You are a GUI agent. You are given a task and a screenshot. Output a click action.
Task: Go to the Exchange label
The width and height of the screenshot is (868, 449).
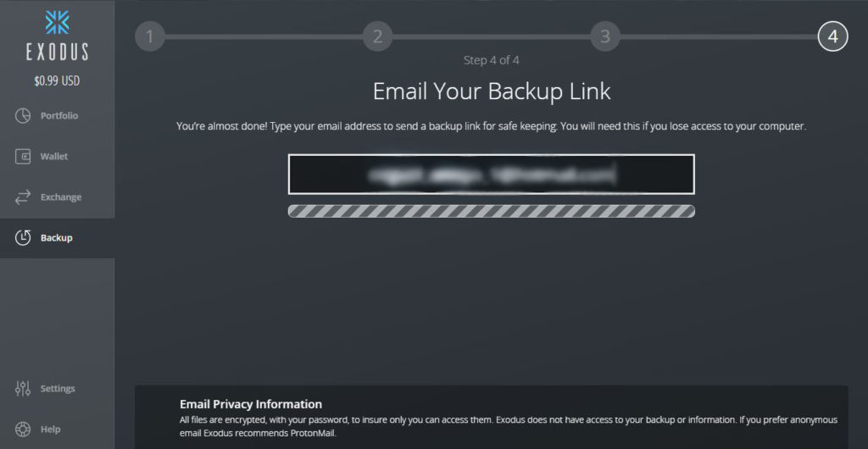[x=61, y=197]
